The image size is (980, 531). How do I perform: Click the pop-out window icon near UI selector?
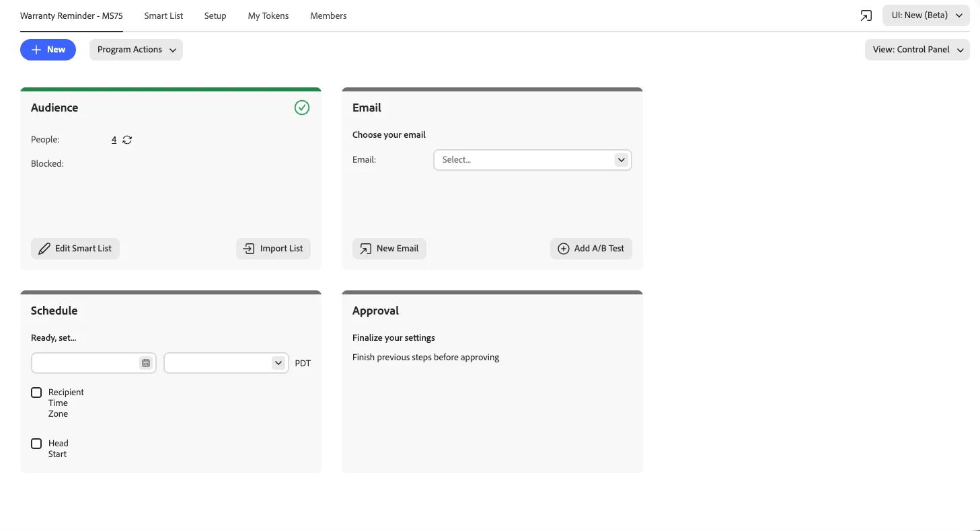(x=866, y=15)
